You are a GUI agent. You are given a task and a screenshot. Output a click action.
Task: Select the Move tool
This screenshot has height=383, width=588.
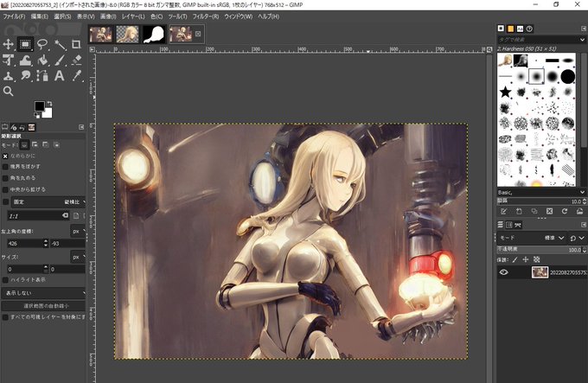tap(9, 44)
